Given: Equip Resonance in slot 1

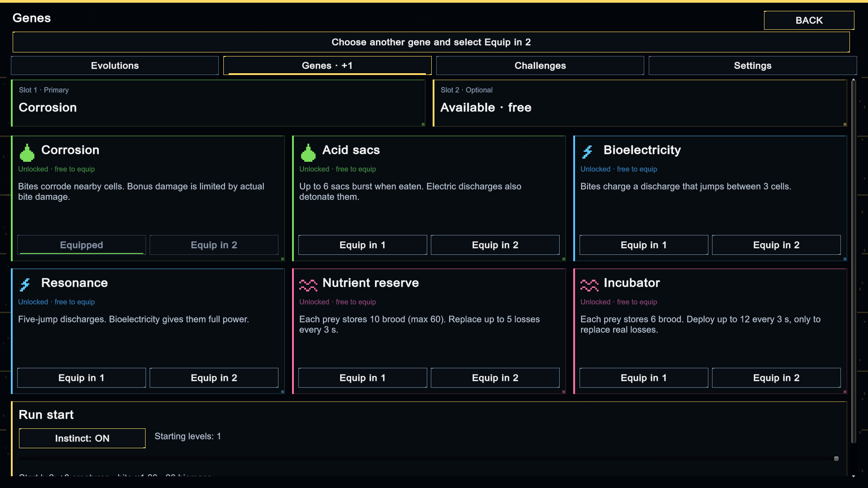Looking at the screenshot, I should click(x=81, y=378).
